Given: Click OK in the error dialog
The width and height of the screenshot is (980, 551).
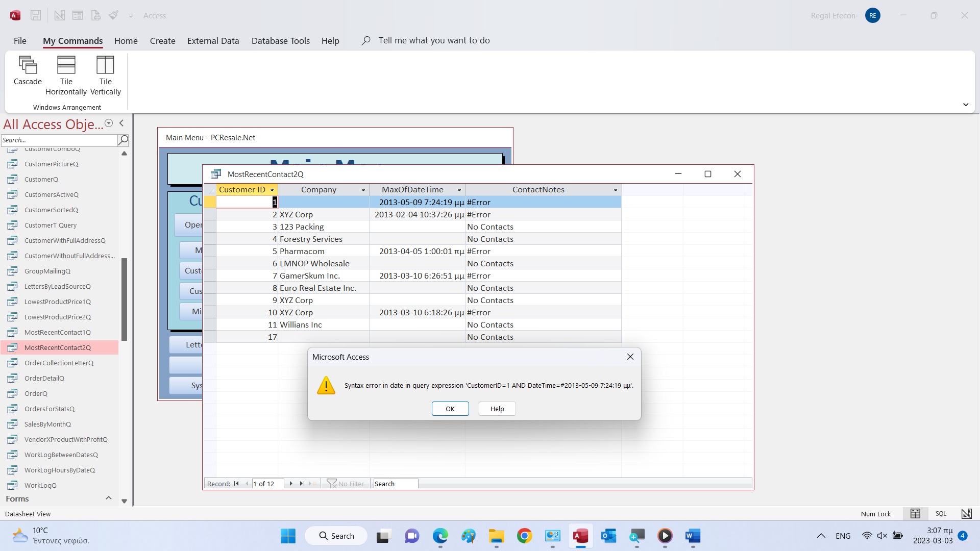Looking at the screenshot, I should 450,409.
